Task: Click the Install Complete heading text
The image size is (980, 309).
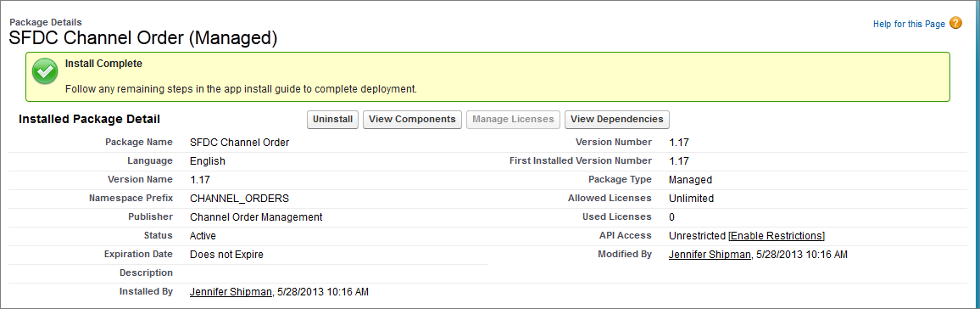Action: 103,64
